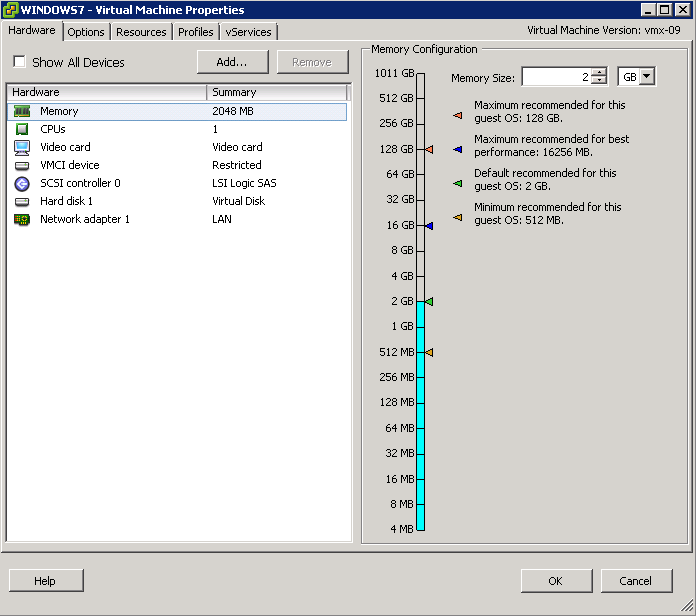
Task: Click the Network adapter 1 icon
Action: click(x=22, y=219)
